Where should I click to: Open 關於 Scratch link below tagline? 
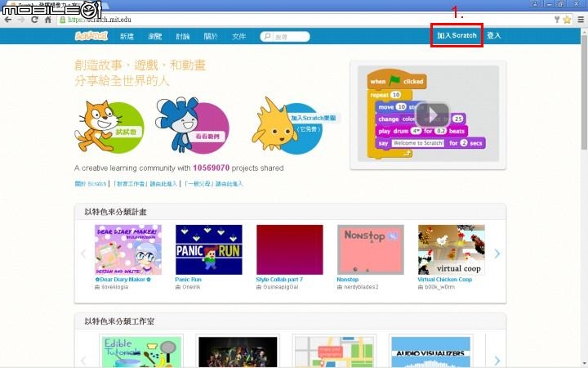[91, 184]
